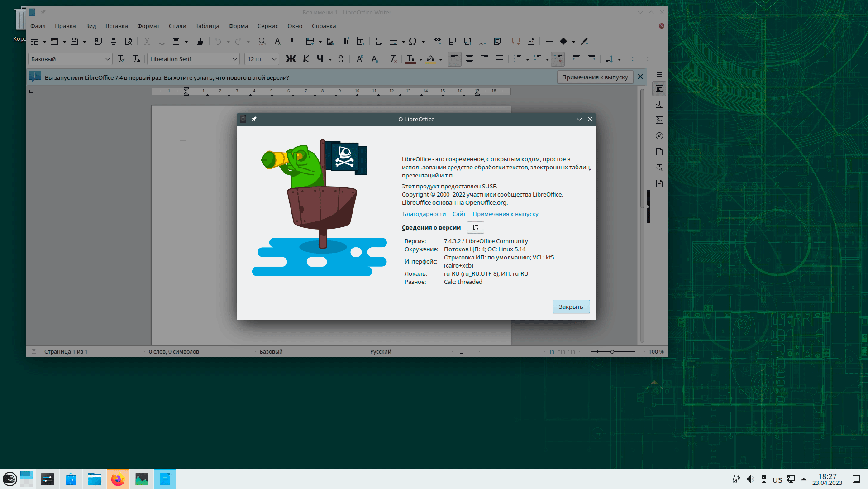868x489 pixels.
Task: Open the Navigator compass sidebar icon
Action: click(659, 136)
